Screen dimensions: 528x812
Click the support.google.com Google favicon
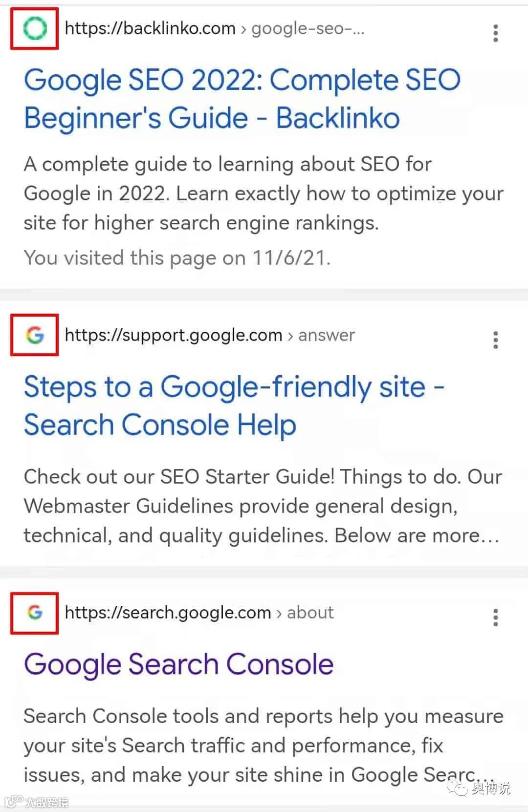pyautogui.click(x=35, y=335)
